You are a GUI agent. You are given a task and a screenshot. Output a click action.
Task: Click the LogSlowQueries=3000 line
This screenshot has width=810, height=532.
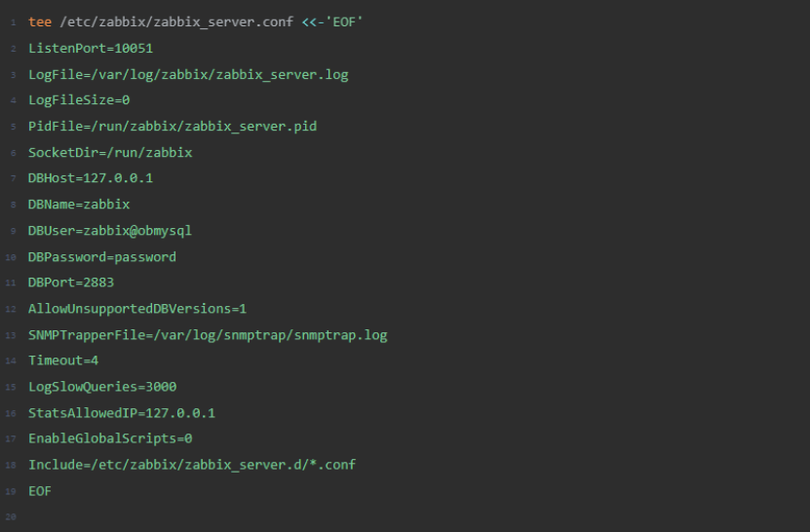101,387
